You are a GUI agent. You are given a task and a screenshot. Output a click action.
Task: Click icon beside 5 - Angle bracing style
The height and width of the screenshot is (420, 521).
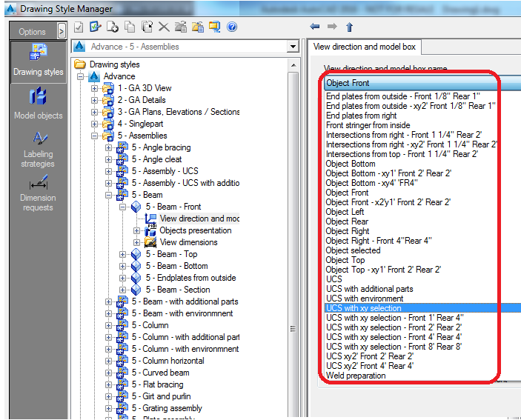coord(122,147)
